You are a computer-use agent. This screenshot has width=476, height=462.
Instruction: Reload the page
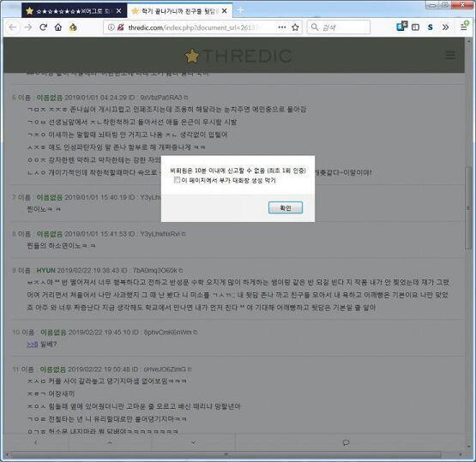[x=43, y=27]
